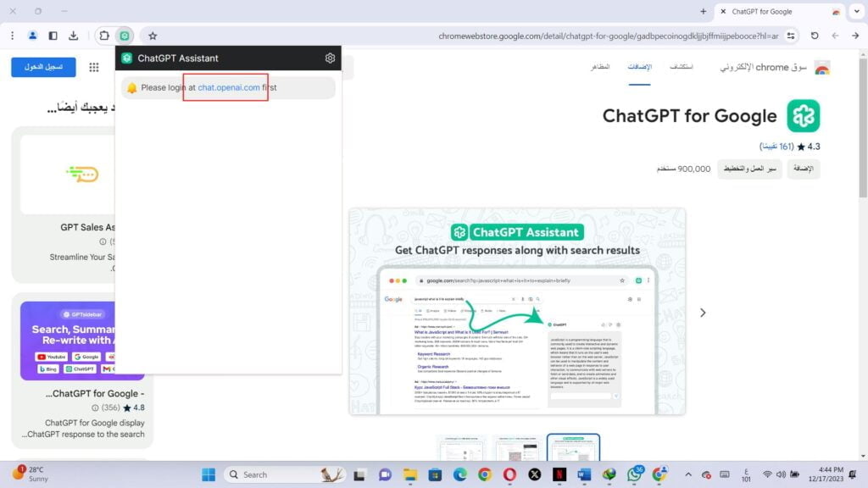Bookmark this page with the star icon
Screen dimensions: 868x488
click(x=153, y=36)
